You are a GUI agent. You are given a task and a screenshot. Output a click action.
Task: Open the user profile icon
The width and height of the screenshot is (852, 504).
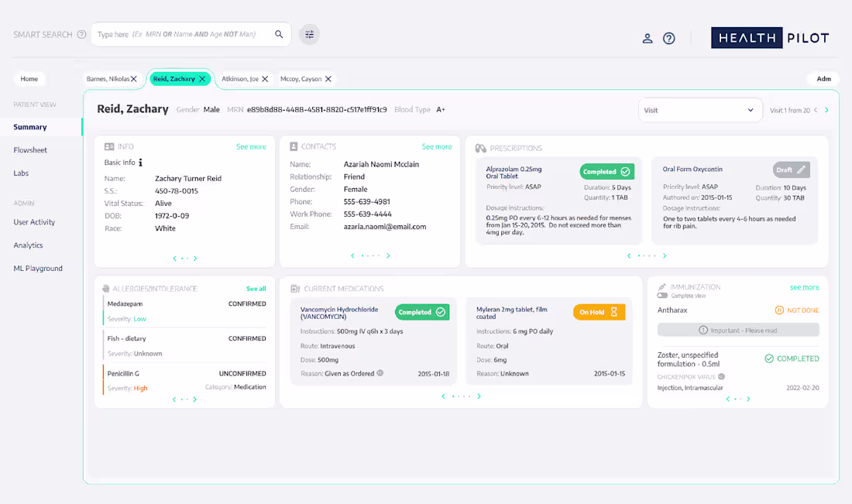tap(648, 39)
